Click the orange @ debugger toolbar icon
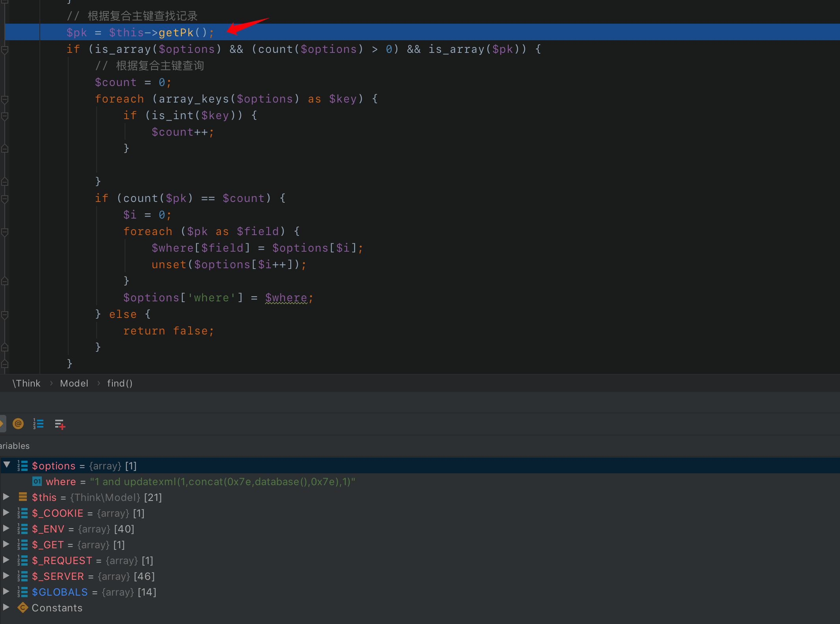 point(18,424)
